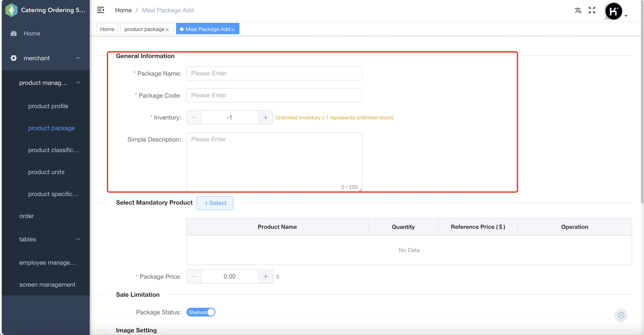
Task: Collapse the product management submenu
Action: tap(78, 82)
